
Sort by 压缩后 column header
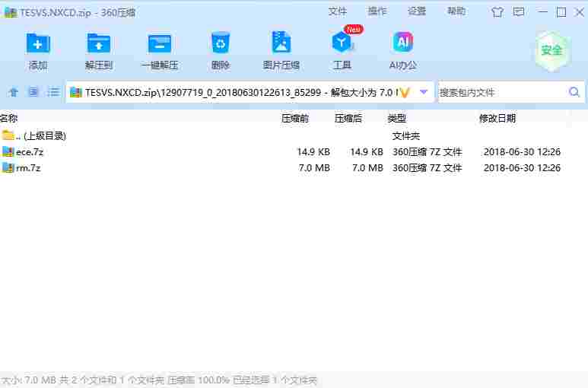(x=348, y=119)
